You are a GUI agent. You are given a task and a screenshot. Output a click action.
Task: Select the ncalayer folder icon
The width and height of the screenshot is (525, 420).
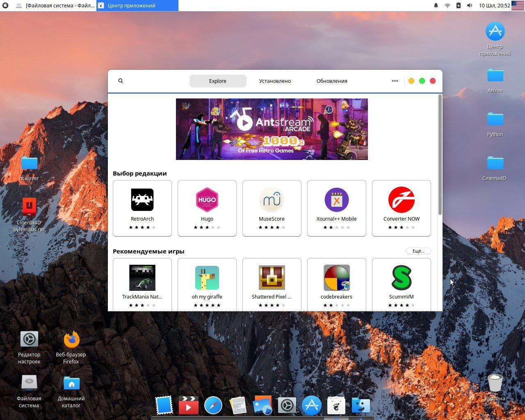29,163
